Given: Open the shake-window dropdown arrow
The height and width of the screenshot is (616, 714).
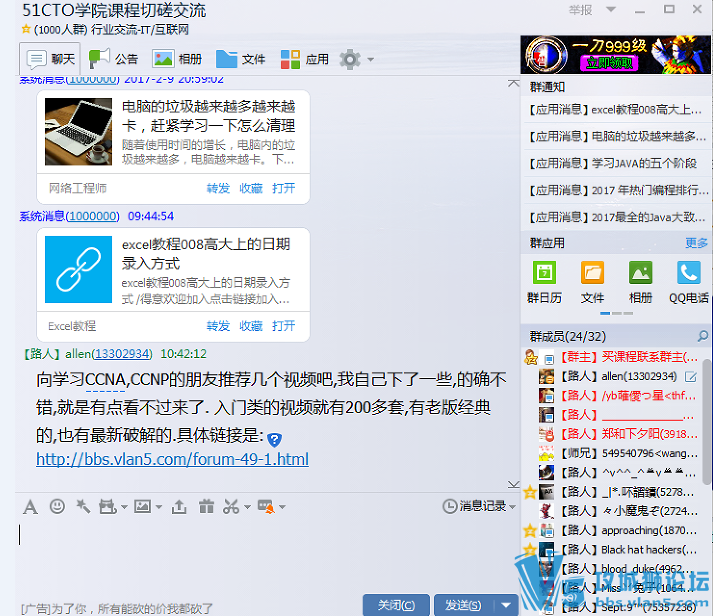Looking at the screenshot, I should tap(124, 507).
